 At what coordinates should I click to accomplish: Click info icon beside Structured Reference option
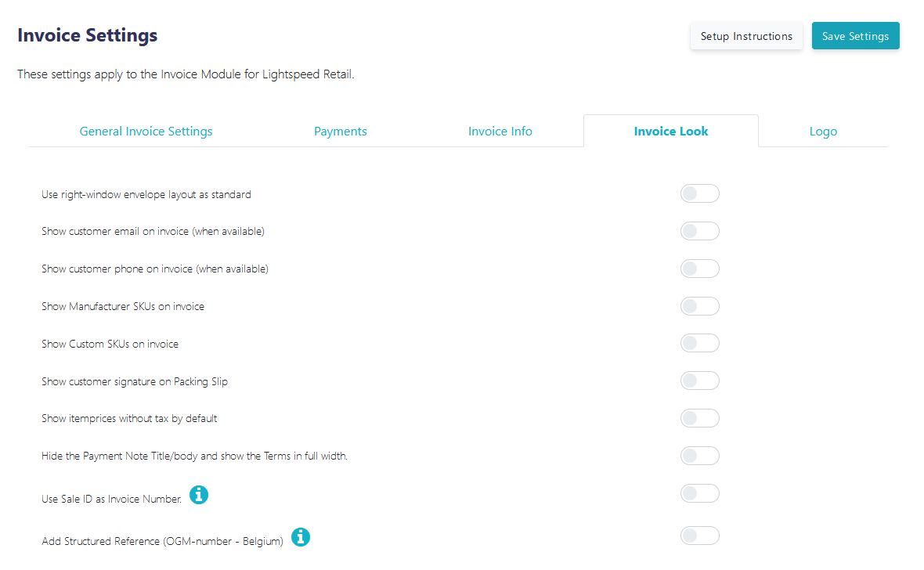(301, 537)
